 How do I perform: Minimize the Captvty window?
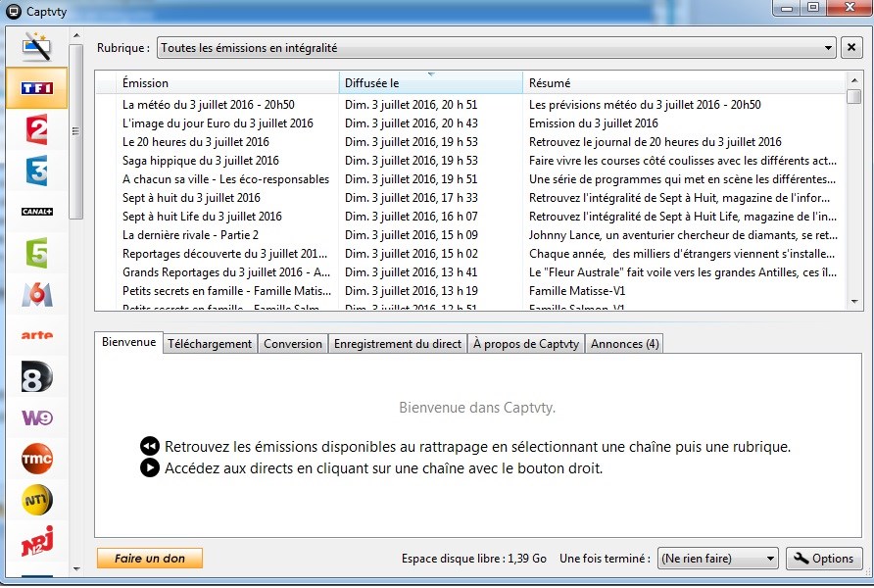tap(787, 8)
